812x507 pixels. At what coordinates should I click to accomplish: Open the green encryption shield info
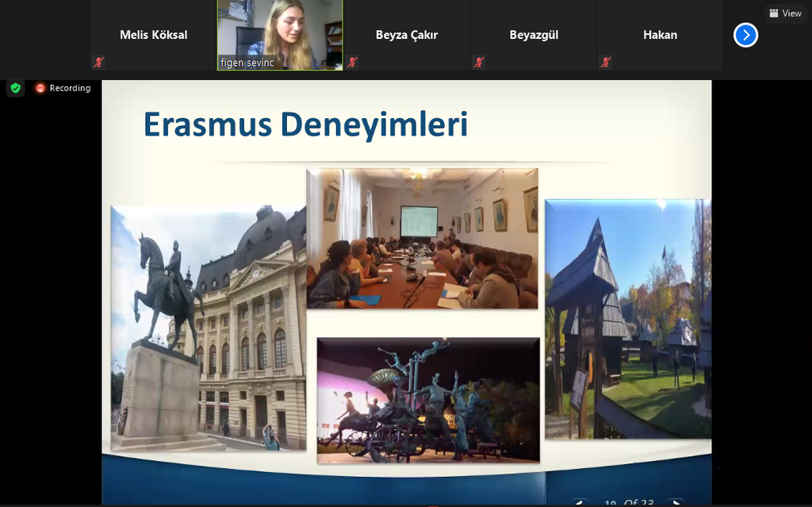(x=16, y=88)
